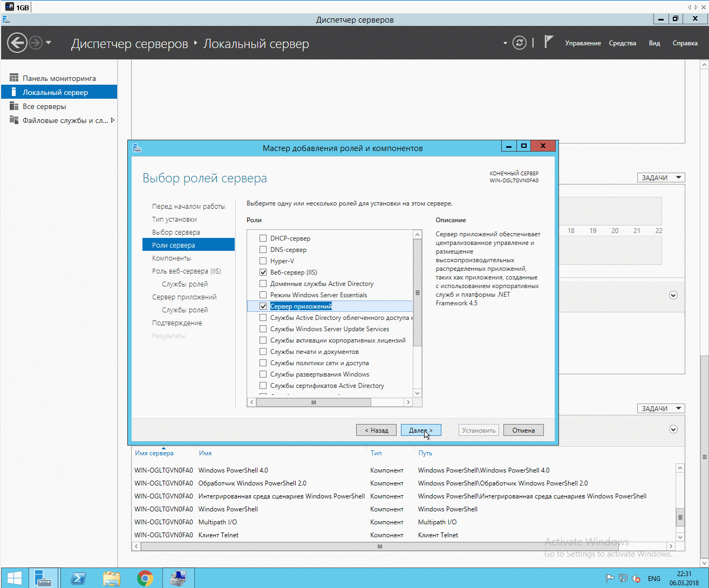Screen dimensions: 709x588
Task: Sort the components table by Путь column
Action: click(425, 453)
